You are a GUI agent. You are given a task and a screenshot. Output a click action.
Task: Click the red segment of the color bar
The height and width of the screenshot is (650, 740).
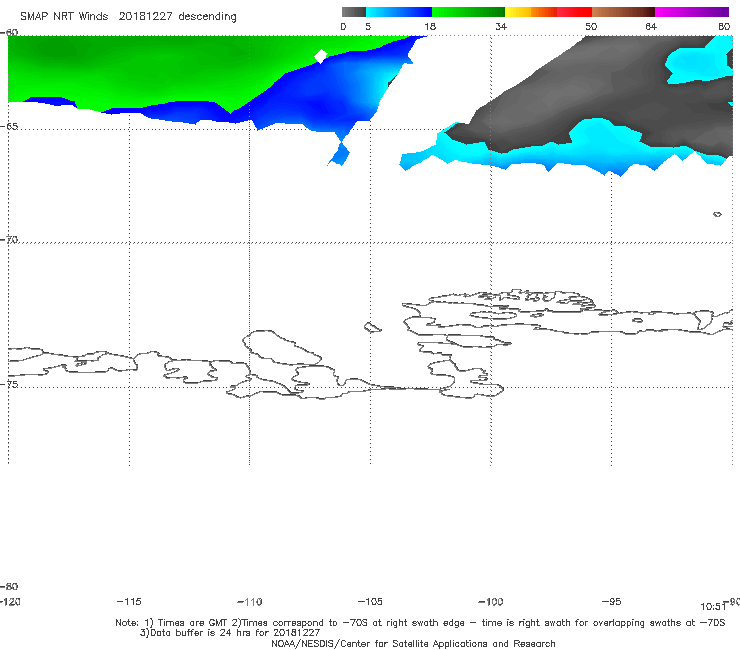pyautogui.click(x=574, y=12)
